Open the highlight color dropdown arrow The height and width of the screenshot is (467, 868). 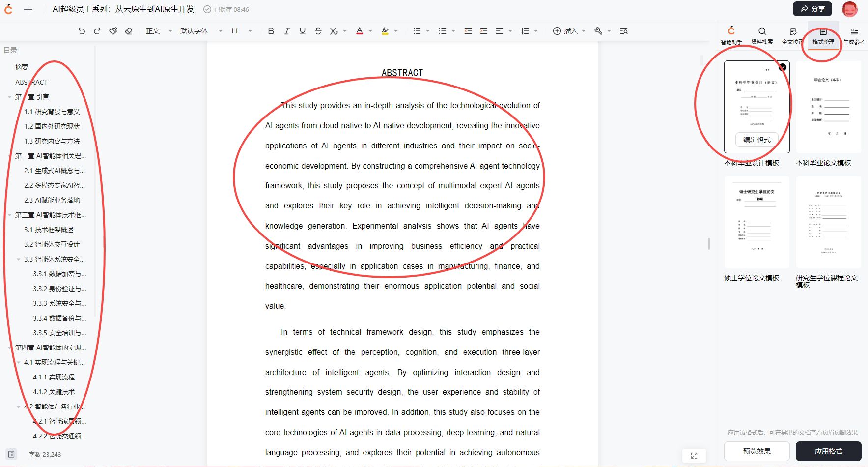coord(396,31)
